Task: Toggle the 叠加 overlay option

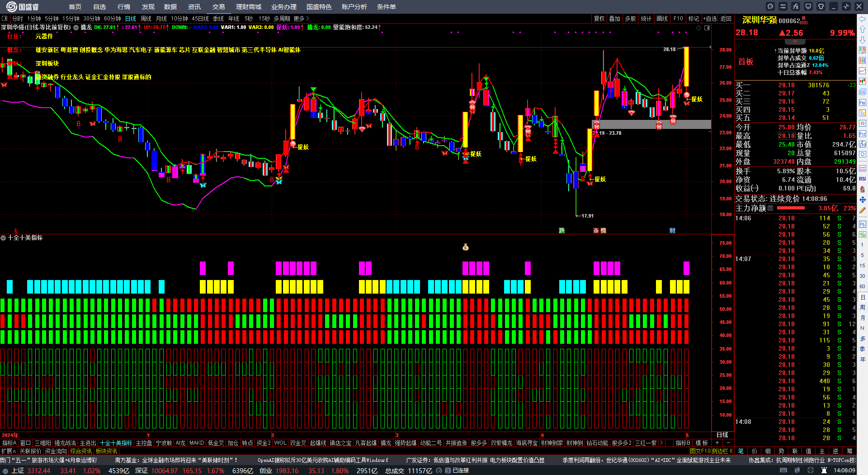Action: (x=614, y=19)
